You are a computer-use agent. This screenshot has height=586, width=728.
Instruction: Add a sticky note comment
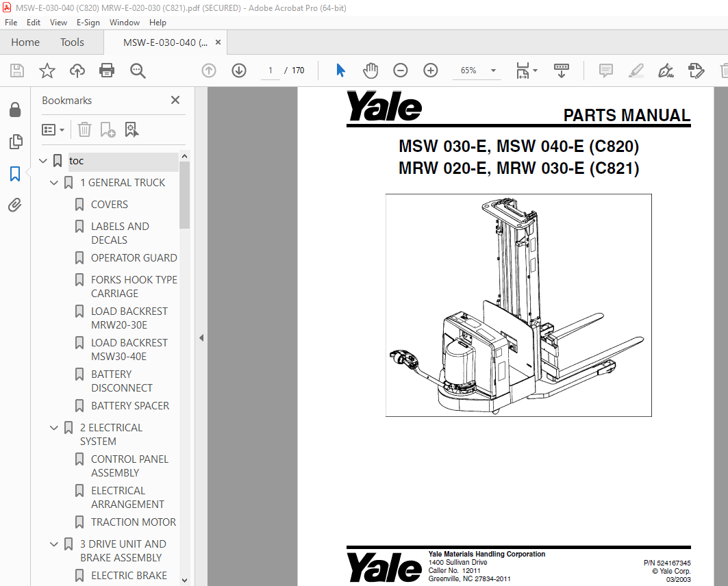(x=606, y=71)
